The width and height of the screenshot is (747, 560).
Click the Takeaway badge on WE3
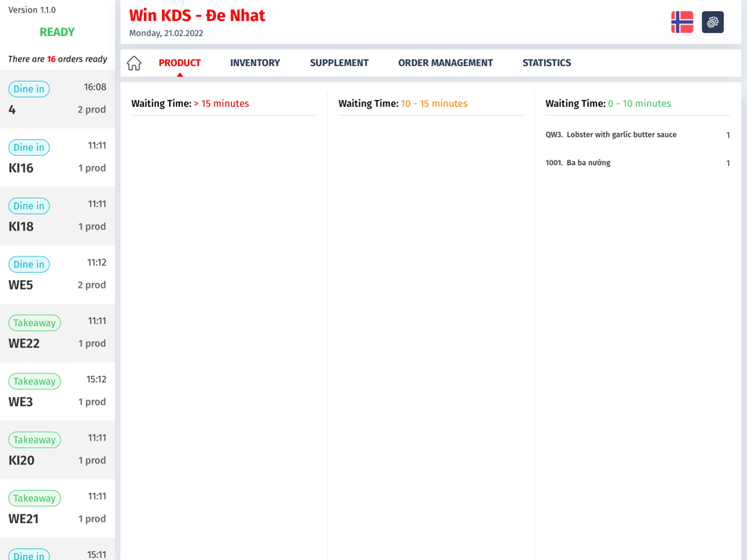click(35, 381)
